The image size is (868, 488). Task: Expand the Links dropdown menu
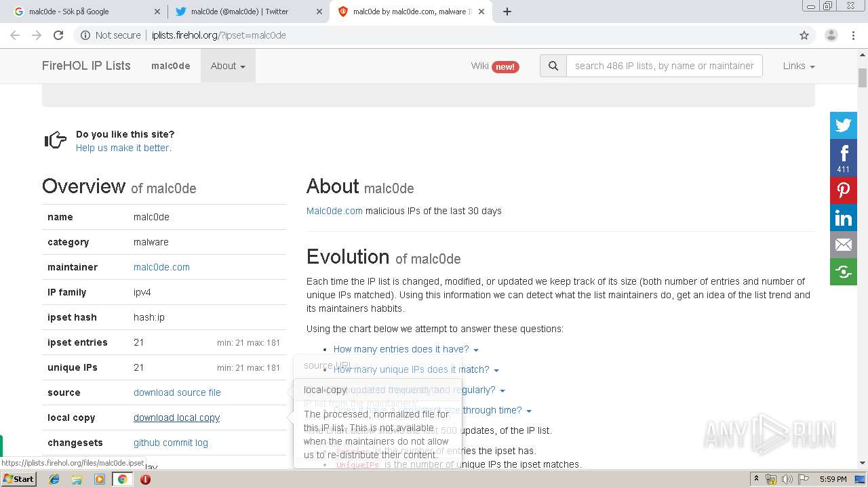(x=799, y=66)
